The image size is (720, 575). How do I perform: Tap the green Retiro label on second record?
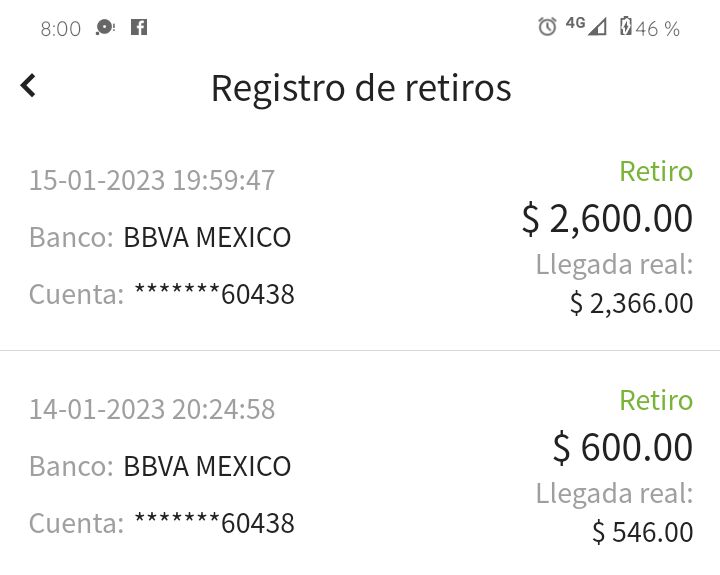656,400
